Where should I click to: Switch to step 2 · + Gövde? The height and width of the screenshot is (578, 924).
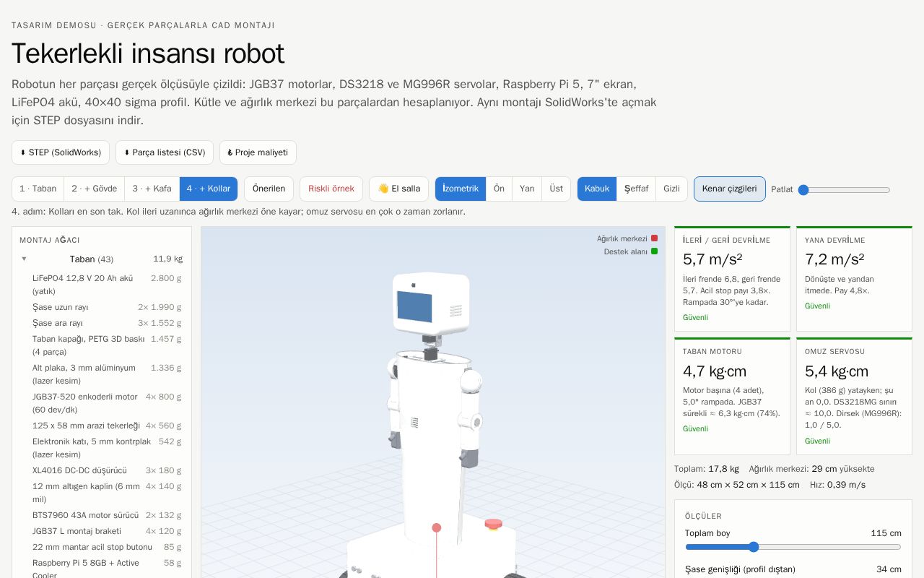click(x=95, y=189)
